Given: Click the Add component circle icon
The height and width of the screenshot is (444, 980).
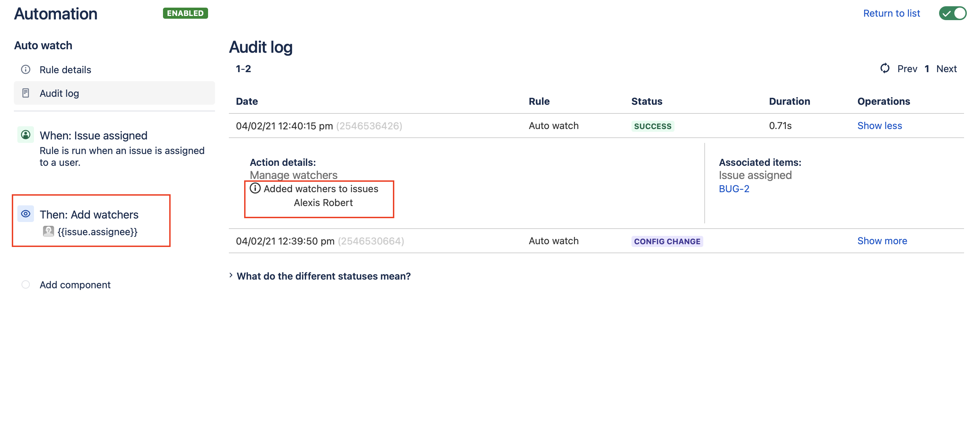Looking at the screenshot, I should pyautogui.click(x=26, y=285).
